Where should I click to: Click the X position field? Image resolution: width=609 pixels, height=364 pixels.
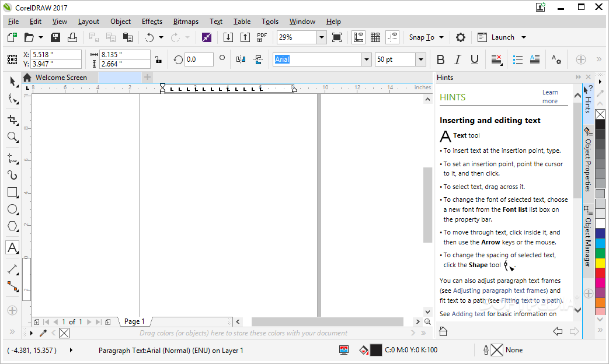[x=56, y=54]
